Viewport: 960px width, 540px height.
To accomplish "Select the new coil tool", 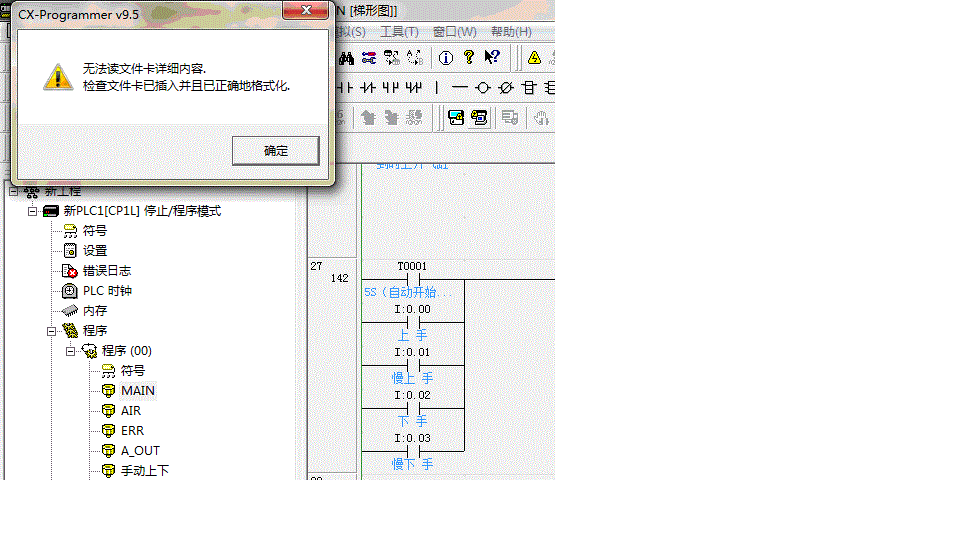I will click(x=483, y=88).
